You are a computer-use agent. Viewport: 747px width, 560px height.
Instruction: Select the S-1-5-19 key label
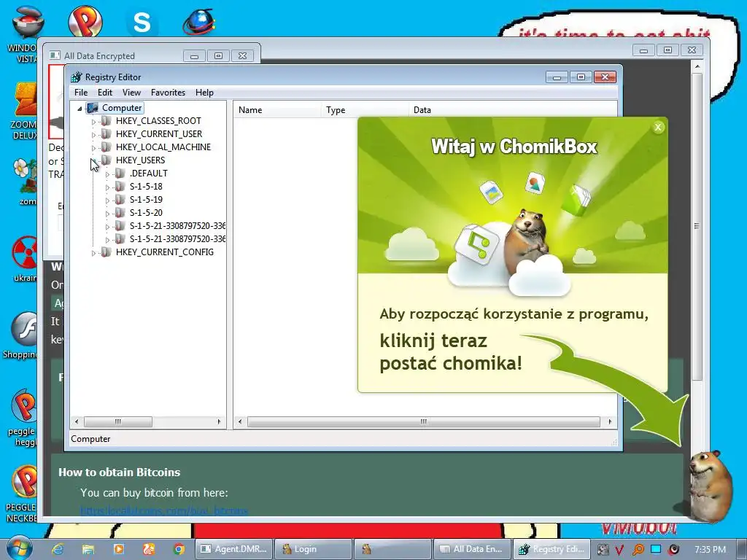[x=146, y=200]
